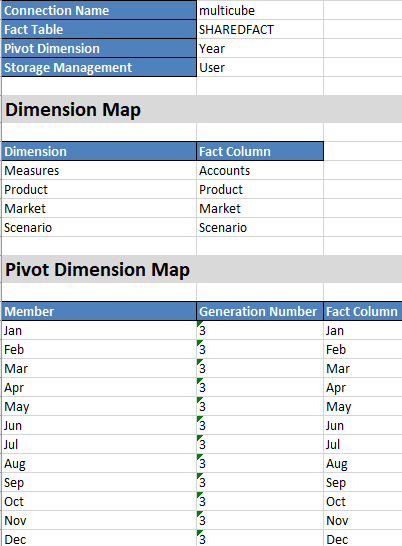Select the Aug cell in Member column
The width and height of the screenshot is (402, 546).
[99, 463]
